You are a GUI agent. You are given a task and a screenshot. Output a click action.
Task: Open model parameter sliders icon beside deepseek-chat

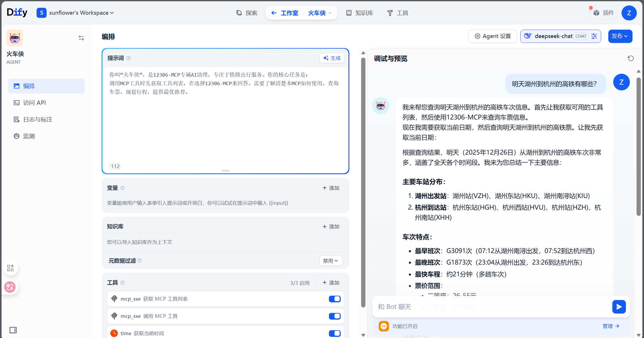tap(594, 36)
